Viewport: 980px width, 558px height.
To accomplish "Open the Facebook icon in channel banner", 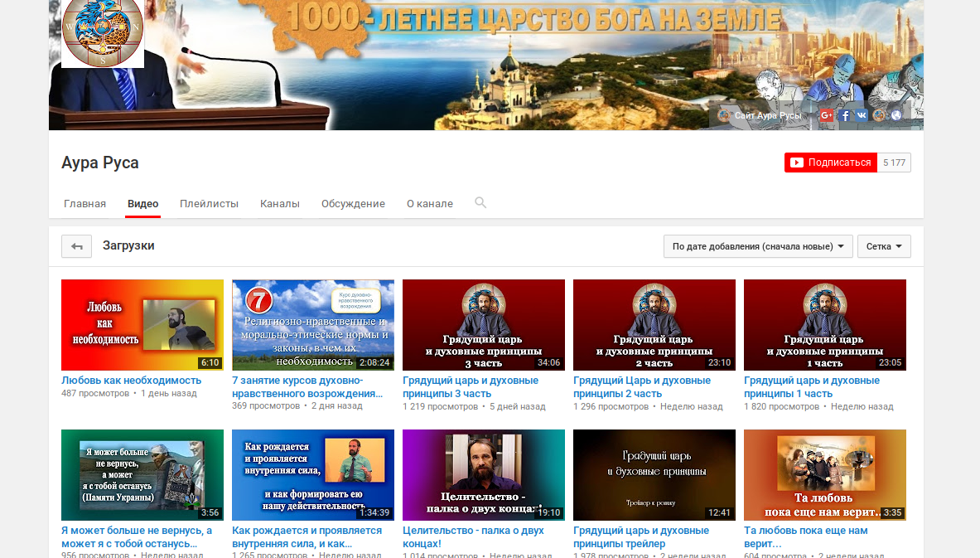I will pos(844,116).
